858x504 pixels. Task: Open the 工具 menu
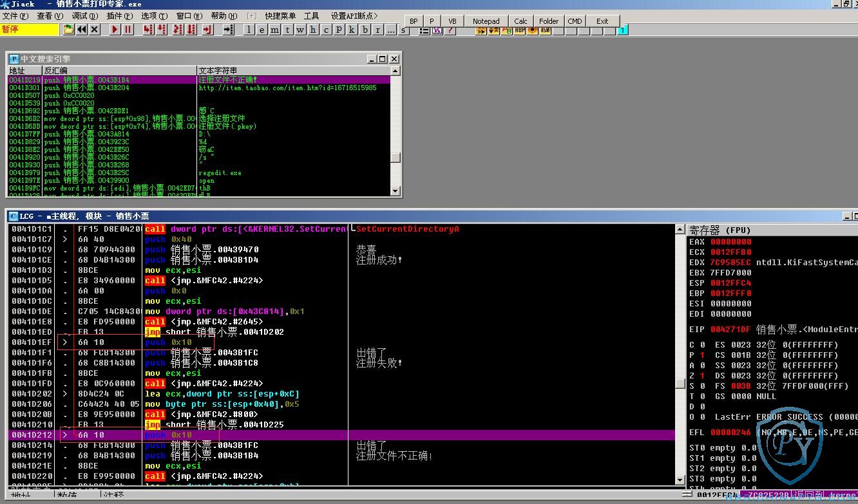tap(311, 15)
